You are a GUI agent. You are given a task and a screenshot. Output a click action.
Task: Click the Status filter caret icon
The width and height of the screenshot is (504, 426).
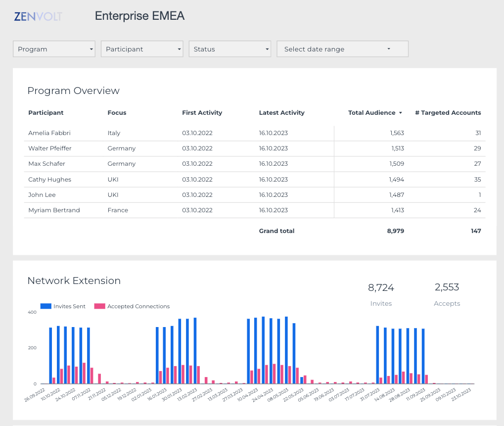267,49
